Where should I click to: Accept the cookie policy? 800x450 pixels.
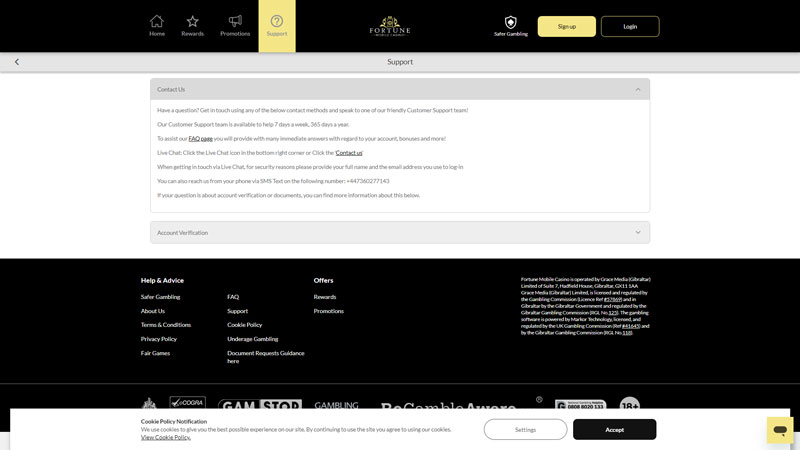coord(614,430)
